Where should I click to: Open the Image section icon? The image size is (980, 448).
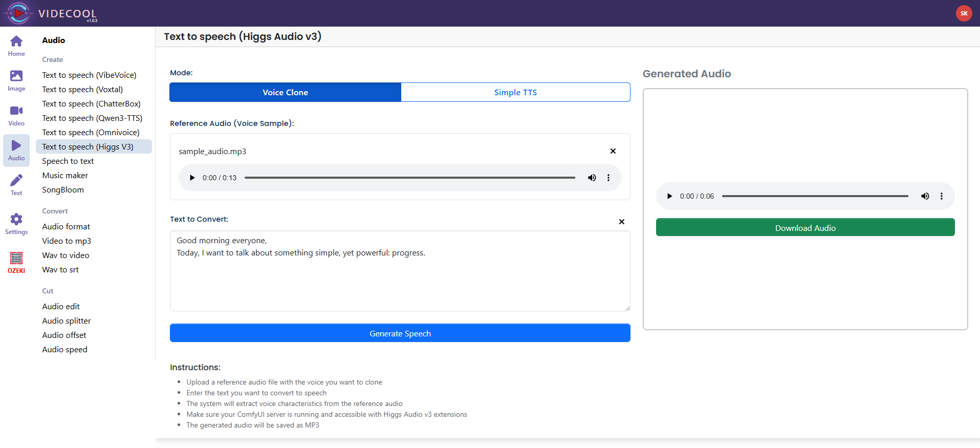[x=16, y=81]
